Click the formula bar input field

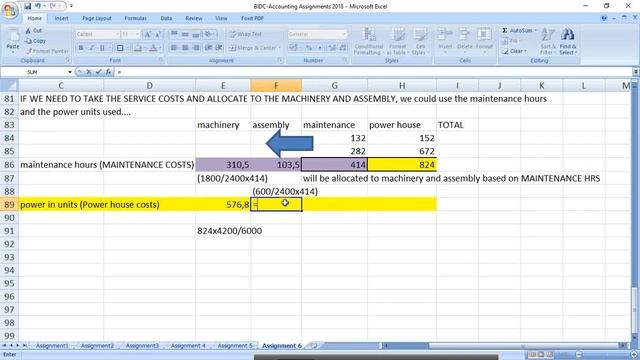[x=373, y=72]
